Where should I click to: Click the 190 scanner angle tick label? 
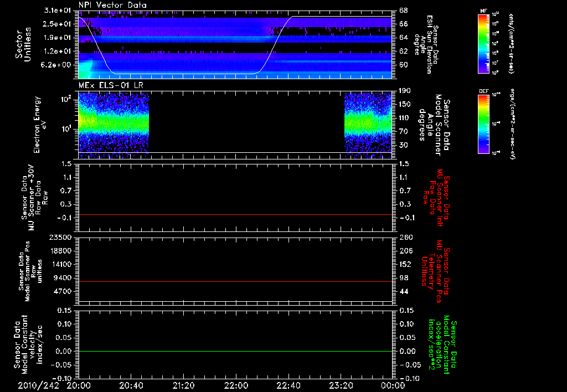tap(405, 91)
